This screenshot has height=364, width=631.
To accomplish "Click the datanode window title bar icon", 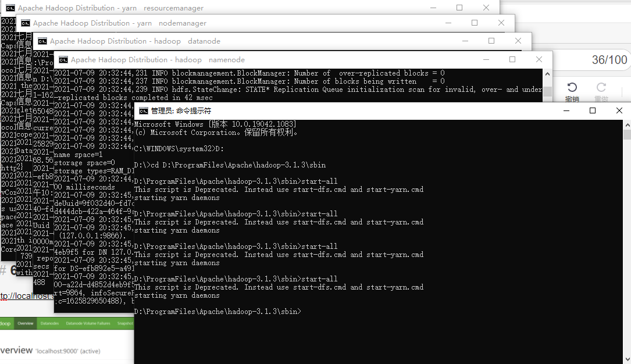I will pyautogui.click(x=42, y=41).
